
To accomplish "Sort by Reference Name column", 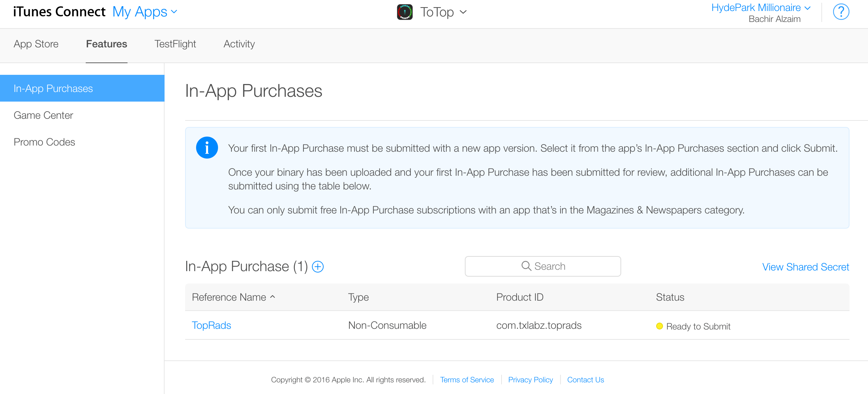I will (x=233, y=297).
